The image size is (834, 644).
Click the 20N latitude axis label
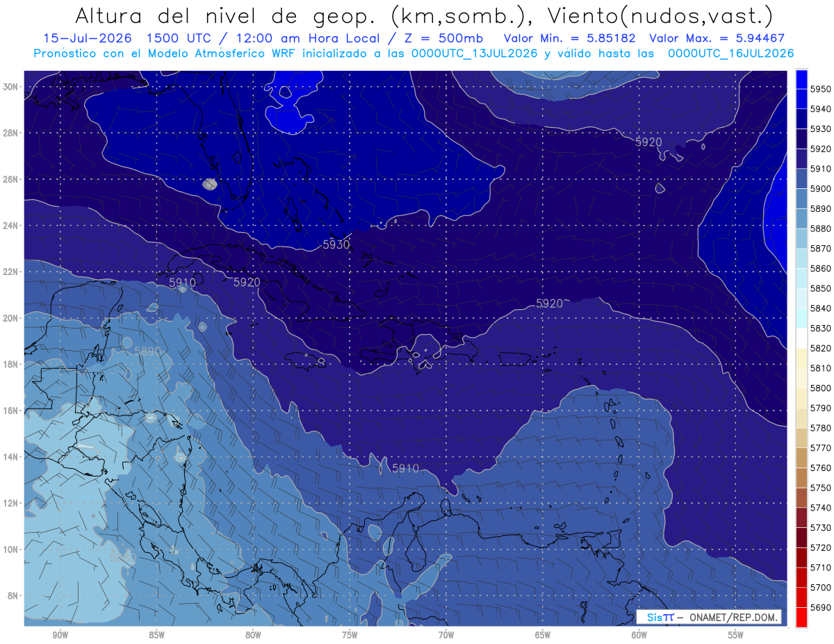(x=10, y=318)
